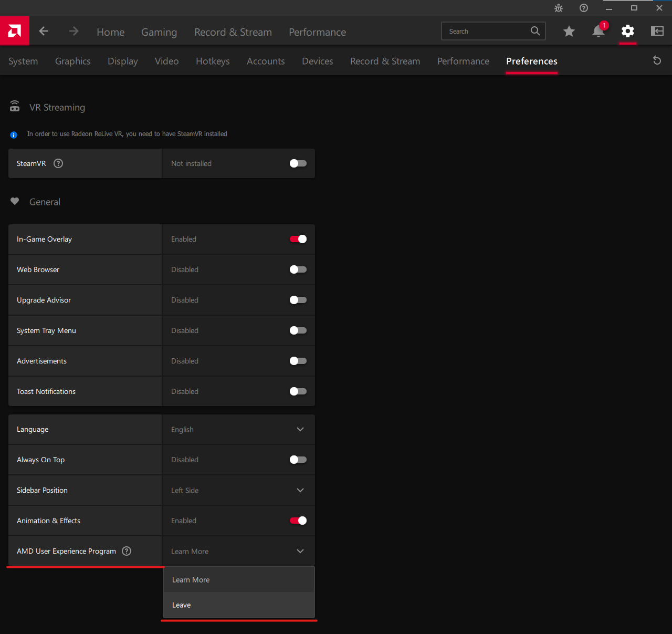Viewport: 672px width, 634px height.
Task: Click the 'Upgrade Advisor' label
Action: (44, 300)
